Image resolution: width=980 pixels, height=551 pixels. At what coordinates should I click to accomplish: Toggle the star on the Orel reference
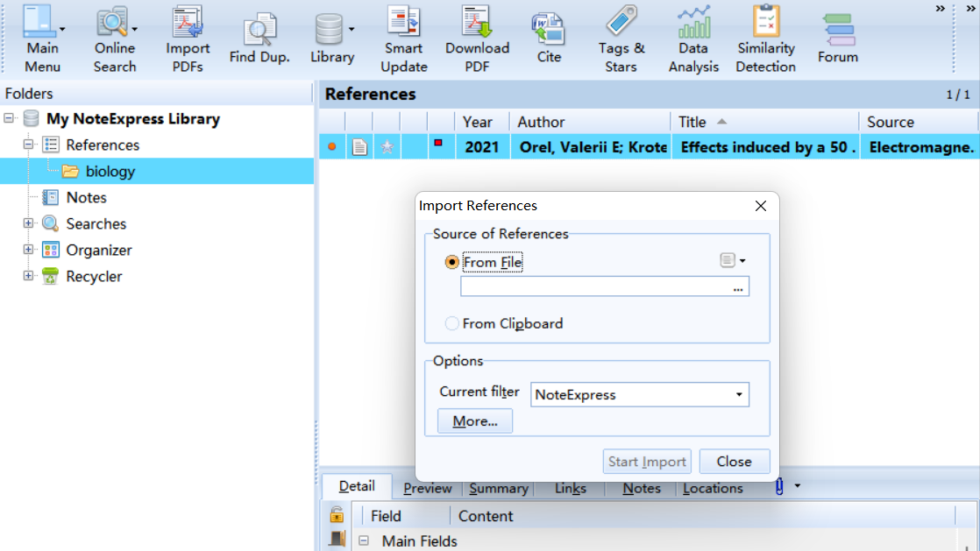(x=387, y=147)
